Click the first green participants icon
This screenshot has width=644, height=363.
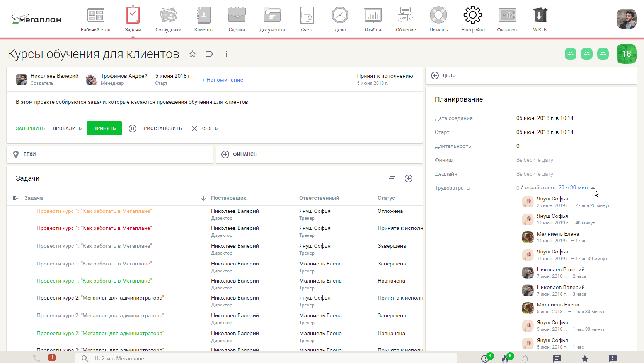click(571, 54)
